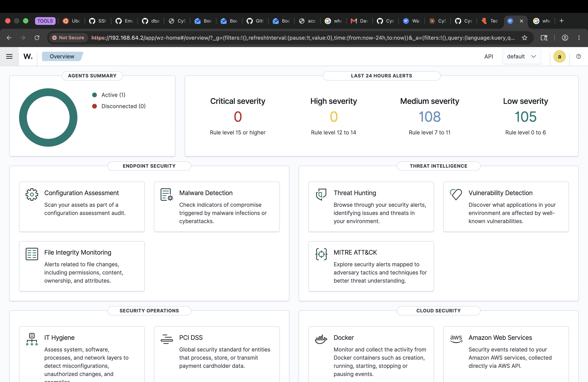This screenshot has height=382, width=588.
Task: Open Configuration Assessment module
Action: [82, 207]
